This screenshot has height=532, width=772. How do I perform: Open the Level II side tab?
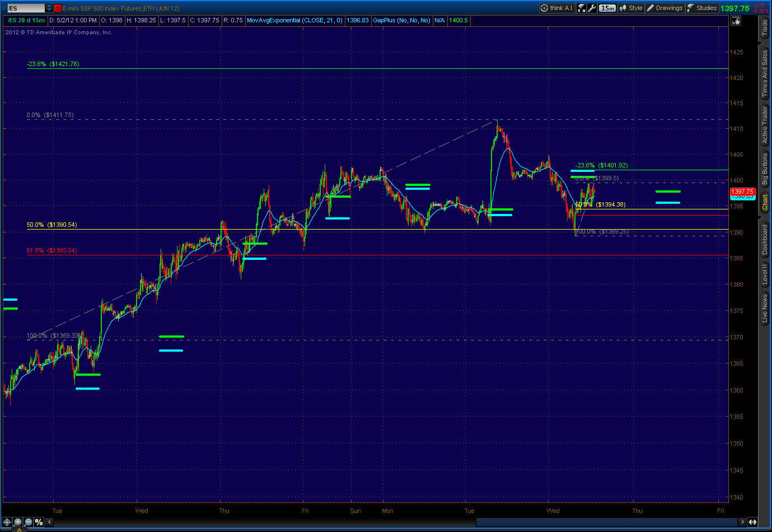pyautogui.click(x=765, y=274)
